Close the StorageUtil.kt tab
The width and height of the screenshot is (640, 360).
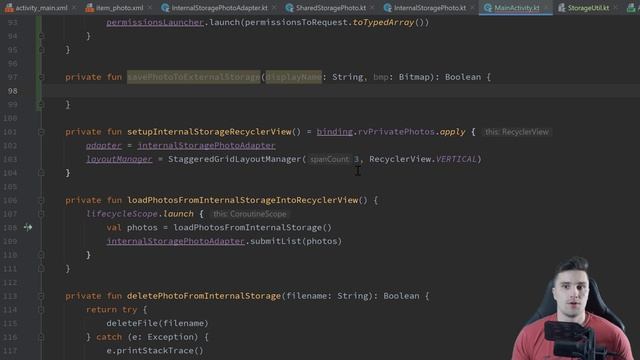coord(615,8)
